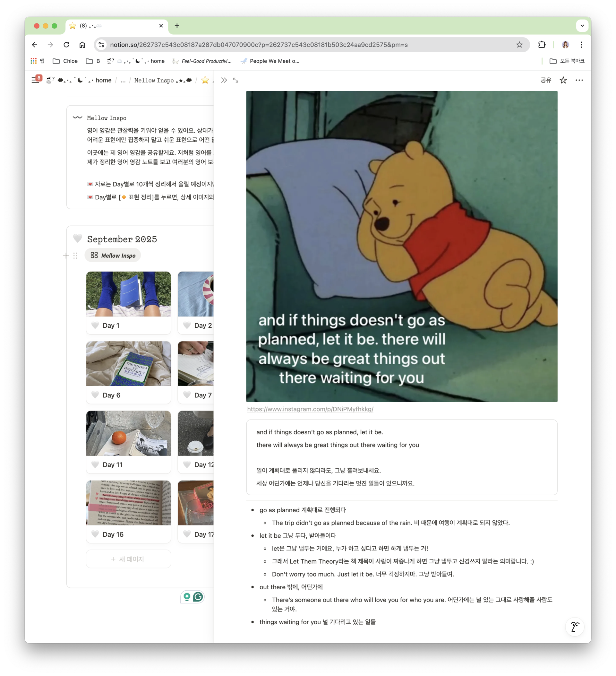Open the Notion sidebar hamburger menu
The height and width of the screenshot is (676, 616).
coord(36,80)
